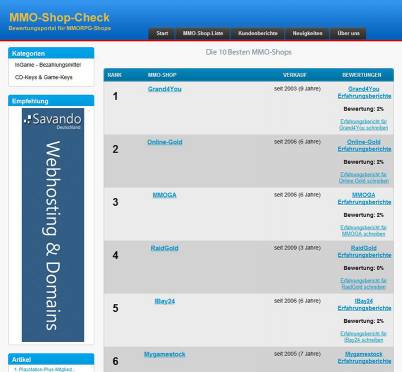Click the MMO-Shop-Check site logo
Viewport: 402px width, 372px height.
[x=59, y=17]
